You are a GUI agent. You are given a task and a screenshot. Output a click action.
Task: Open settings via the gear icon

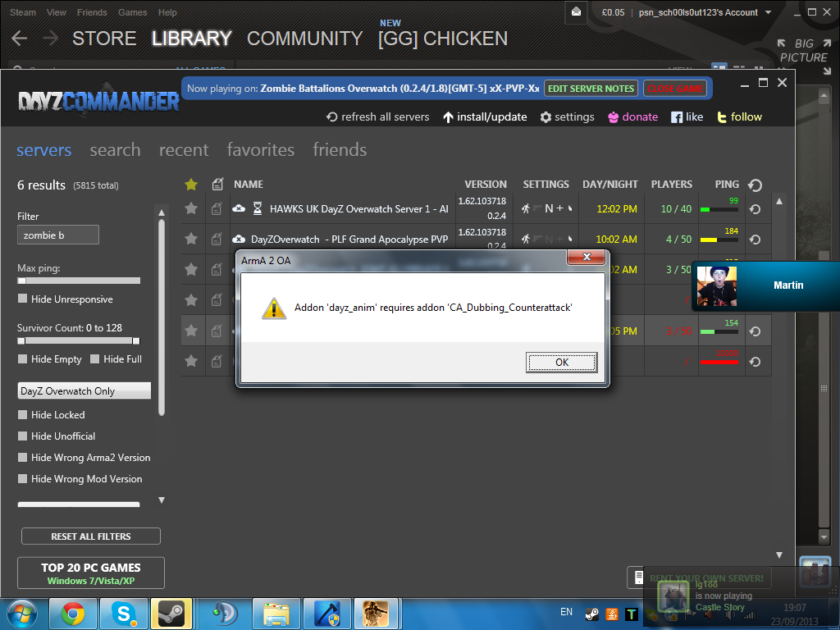pos(546,117)
